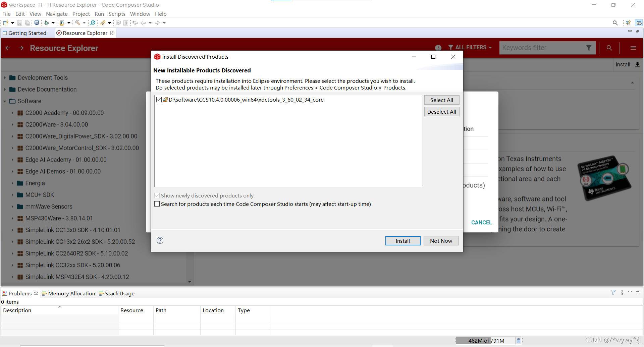644x347 pixels.
Task: Switch to Memory Allocation tab
Action: (68, 293)
